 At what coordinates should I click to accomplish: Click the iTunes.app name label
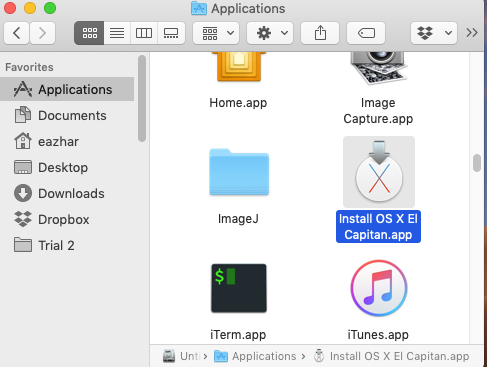click(378, 335)
